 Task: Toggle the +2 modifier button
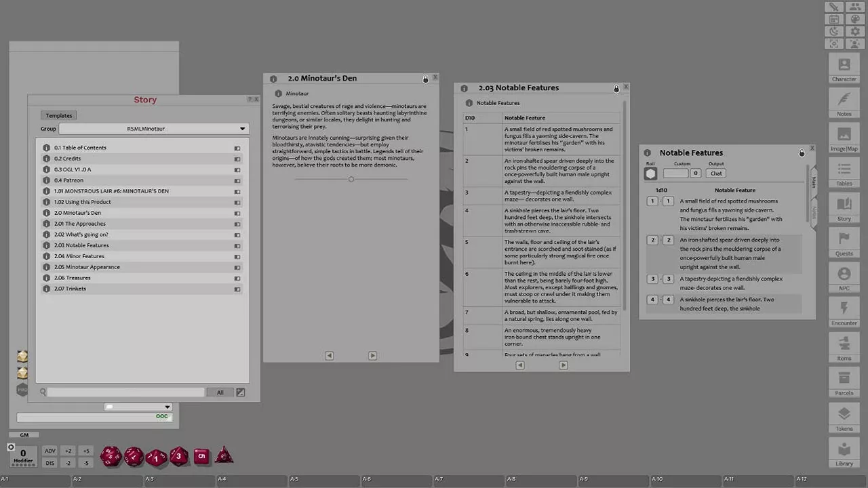coord(68,451)
